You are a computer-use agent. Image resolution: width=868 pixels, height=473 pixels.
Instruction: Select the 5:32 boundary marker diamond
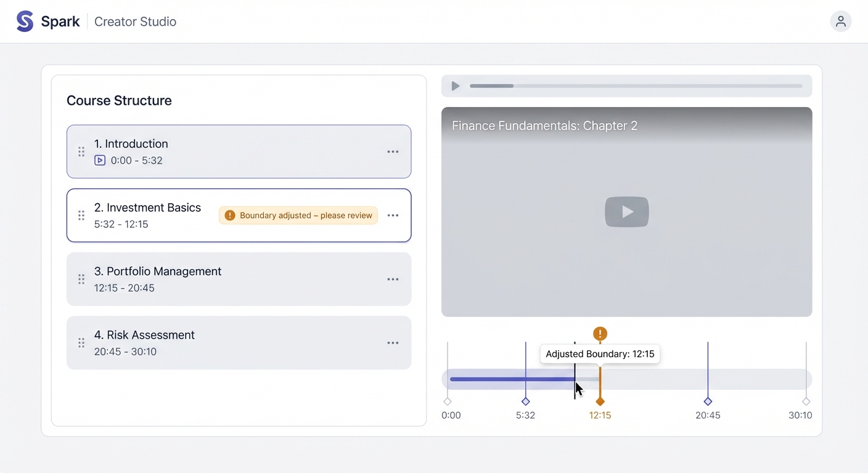[526, 402]
